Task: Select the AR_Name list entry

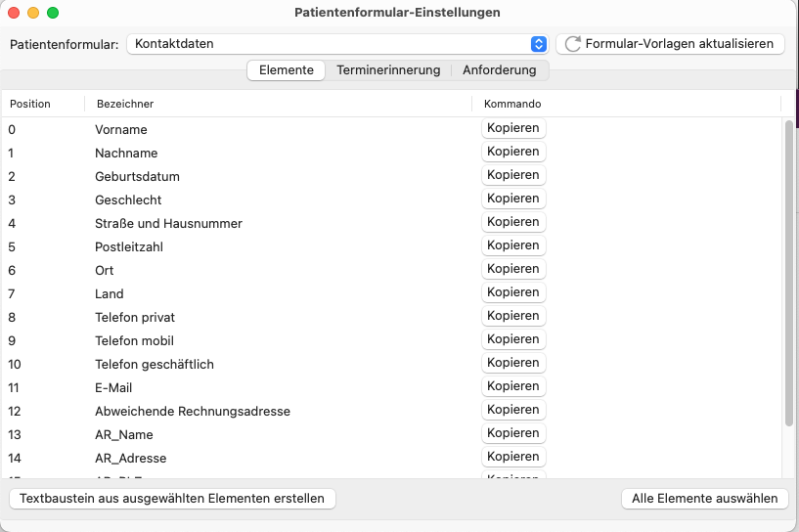Action: 124,435
